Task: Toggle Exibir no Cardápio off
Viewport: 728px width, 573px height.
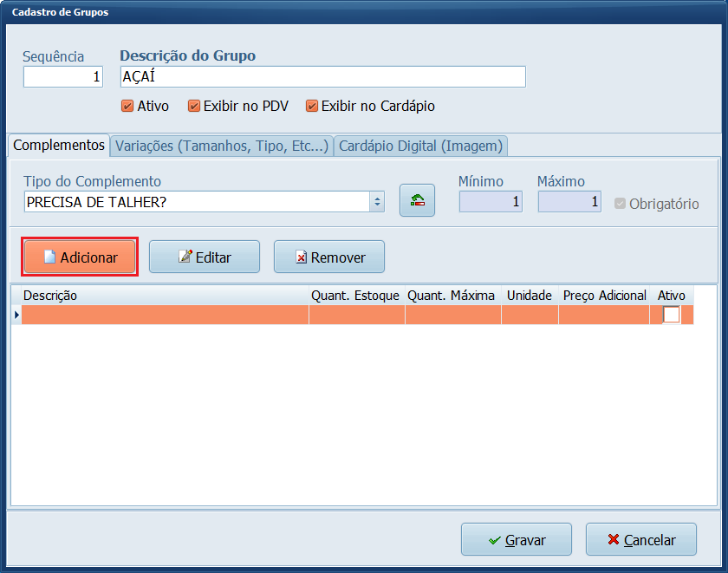Action: click(312, 106)
